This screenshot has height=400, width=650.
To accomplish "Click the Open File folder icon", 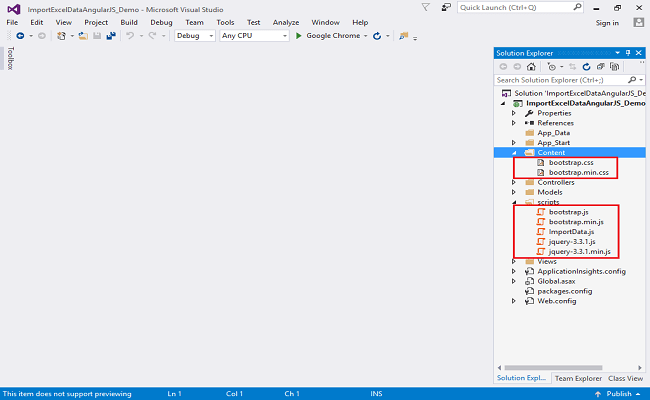I will pyautogui.click(x=83, y=36).
